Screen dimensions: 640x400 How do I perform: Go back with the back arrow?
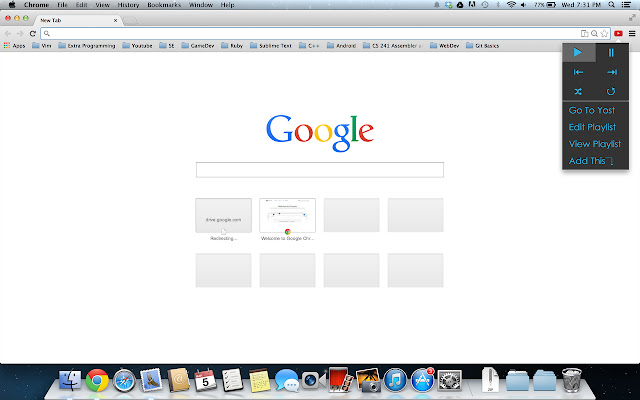pos(8,33)
